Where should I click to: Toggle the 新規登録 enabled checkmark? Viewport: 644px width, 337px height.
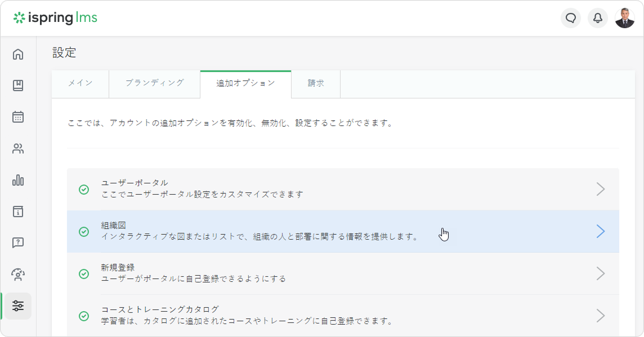coord(84,274)
